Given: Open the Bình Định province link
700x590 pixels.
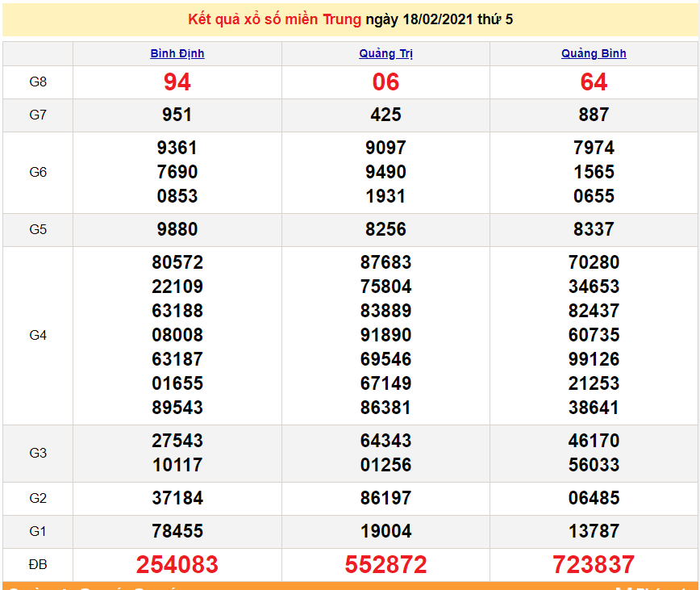Looking at the screenshot, I should 177,54.
